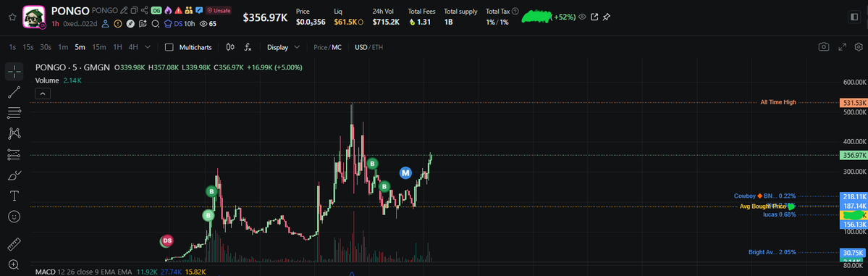Open the forecasting position tool
The width and height of the screenshot is (868, 276).
(x=14, y=154)
